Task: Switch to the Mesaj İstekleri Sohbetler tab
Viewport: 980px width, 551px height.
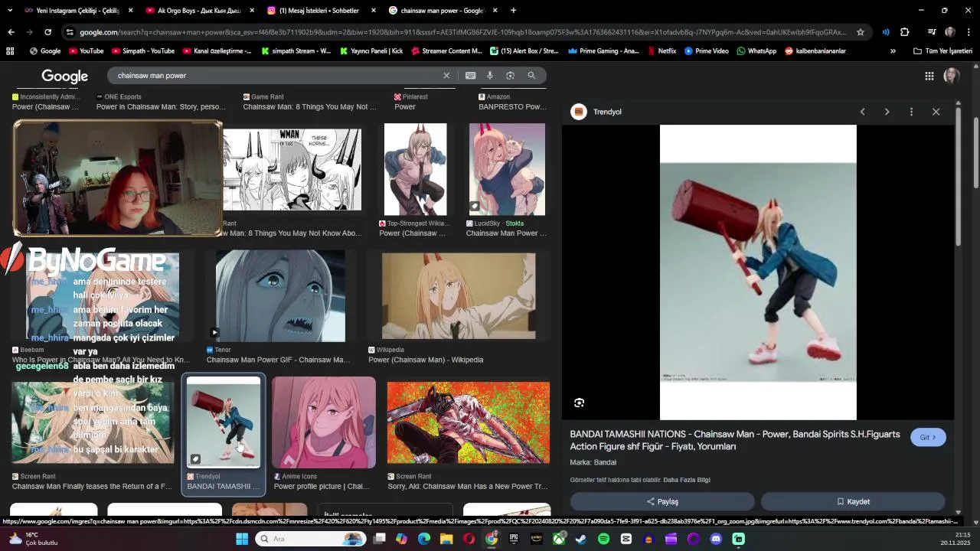Action: coord(318,11)
